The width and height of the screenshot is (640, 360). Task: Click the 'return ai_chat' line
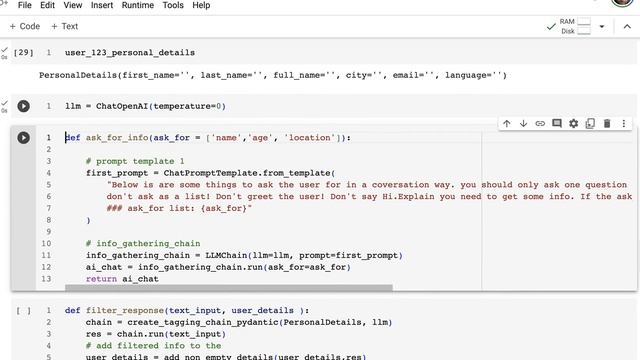(x=122, y=279)
